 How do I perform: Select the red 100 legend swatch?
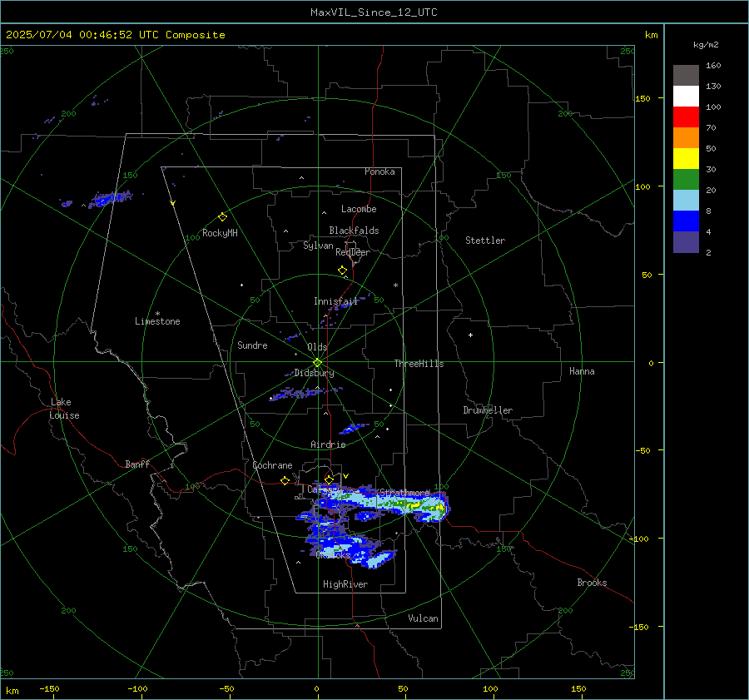(x=686, y=117)
